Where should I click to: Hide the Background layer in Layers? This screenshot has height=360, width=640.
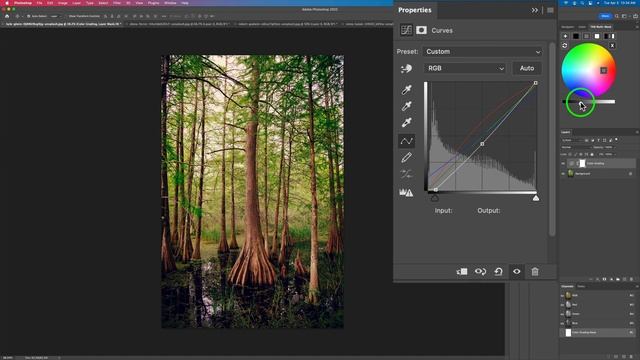pos(563,174)
